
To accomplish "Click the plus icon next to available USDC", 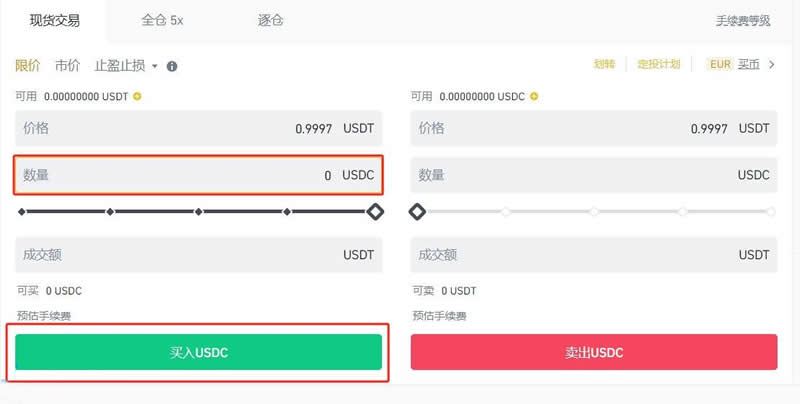I will (x=534, y=96).
